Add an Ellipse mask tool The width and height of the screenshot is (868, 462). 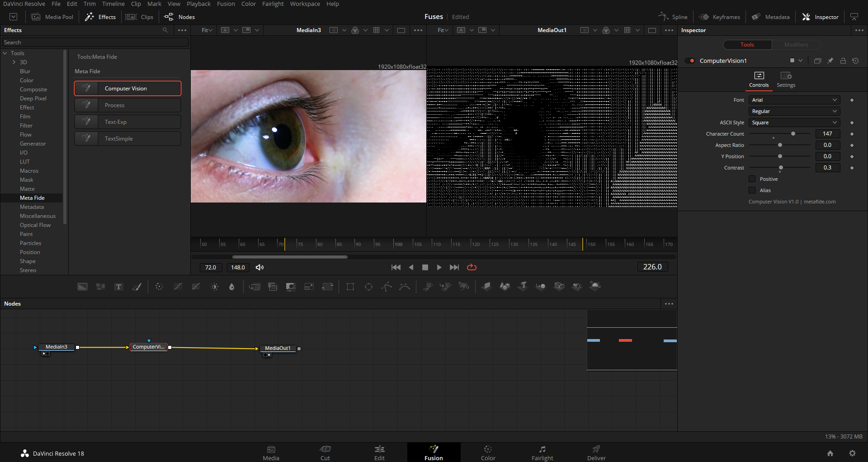368,287
